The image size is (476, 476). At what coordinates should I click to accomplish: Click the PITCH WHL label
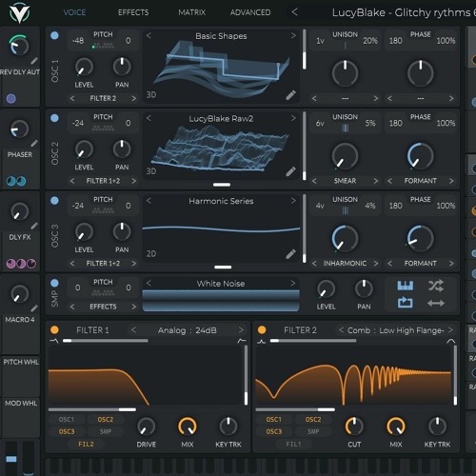click(x=21, y=362)
